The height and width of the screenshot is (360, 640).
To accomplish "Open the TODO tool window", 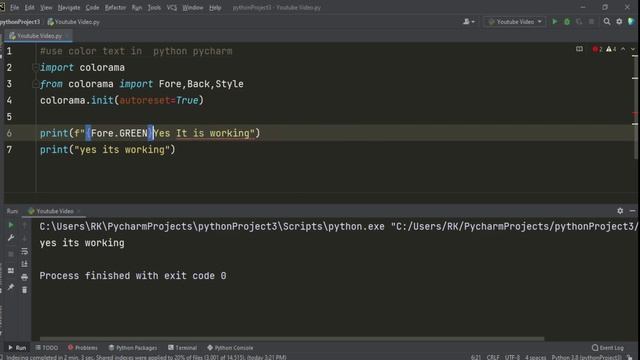I will point(47,348).
